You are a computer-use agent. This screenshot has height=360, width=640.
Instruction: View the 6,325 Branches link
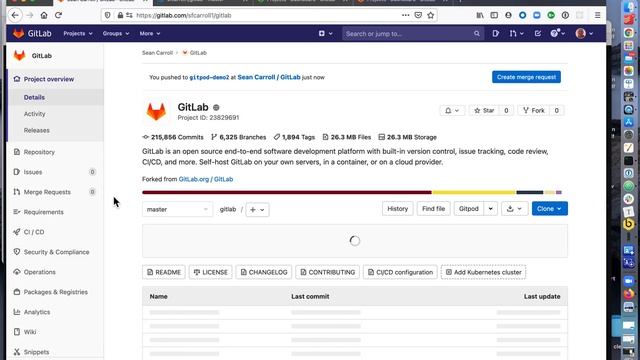(x=238, y=137)
